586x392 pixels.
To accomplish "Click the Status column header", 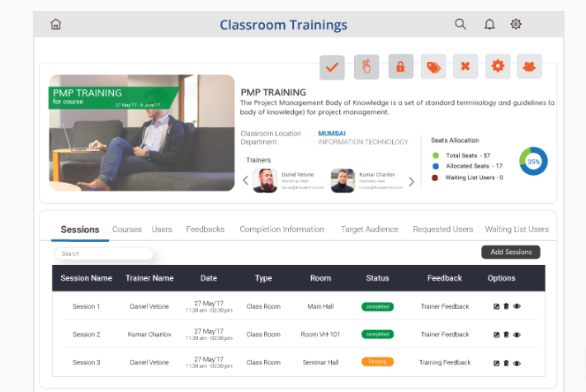I will (377, 278).
